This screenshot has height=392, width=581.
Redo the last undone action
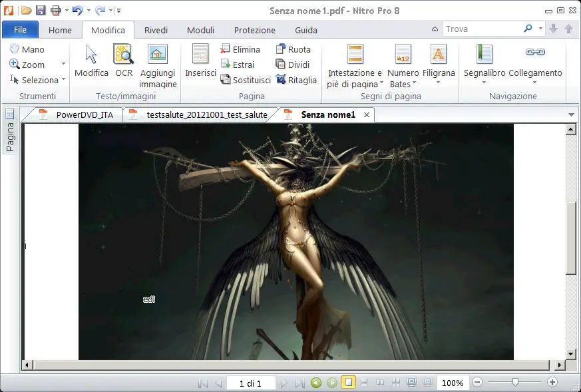[x=100, y=11]
